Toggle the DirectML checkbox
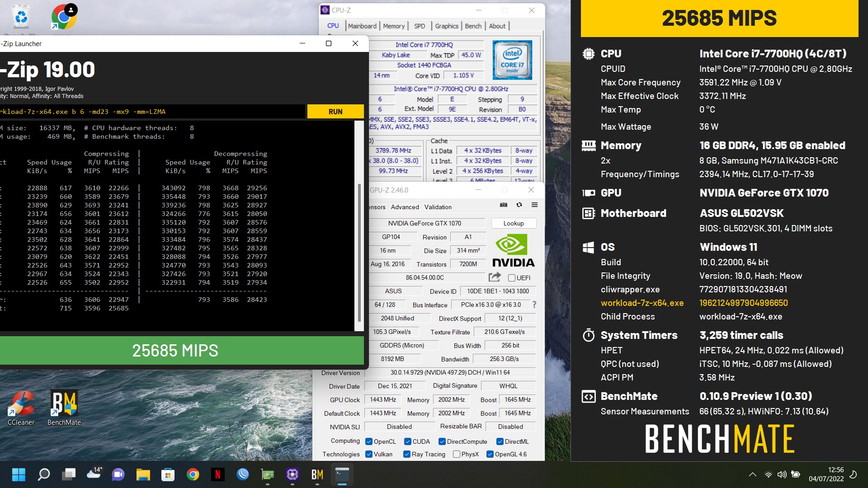Viewport: 868px width, 488px height. click(x=500, y=441)
